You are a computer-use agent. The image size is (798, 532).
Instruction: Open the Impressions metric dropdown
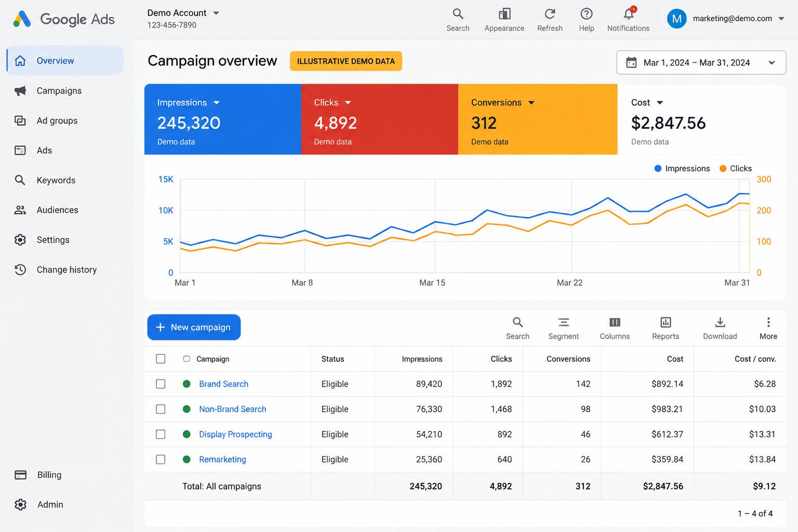(x=217, y=103)
